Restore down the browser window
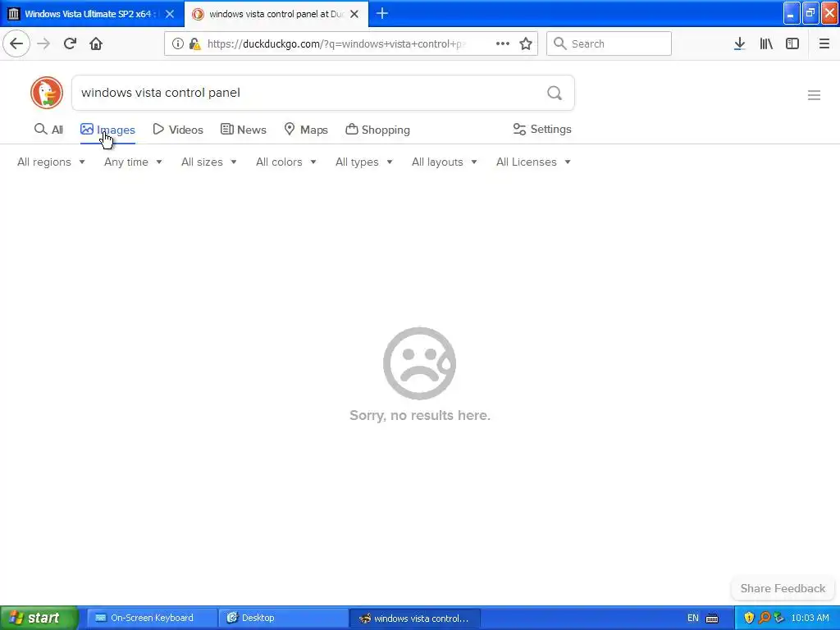The width and height of the screenshot is (840, 630). pos(810,14)
